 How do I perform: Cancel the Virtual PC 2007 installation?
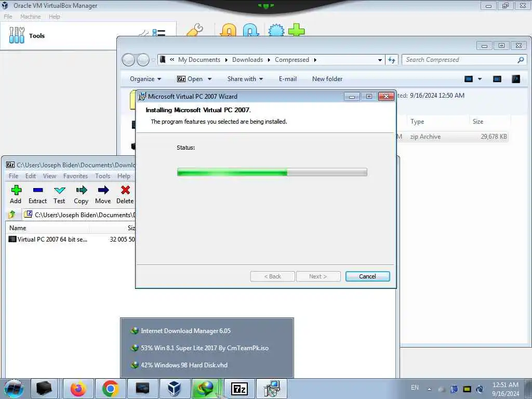367,276
